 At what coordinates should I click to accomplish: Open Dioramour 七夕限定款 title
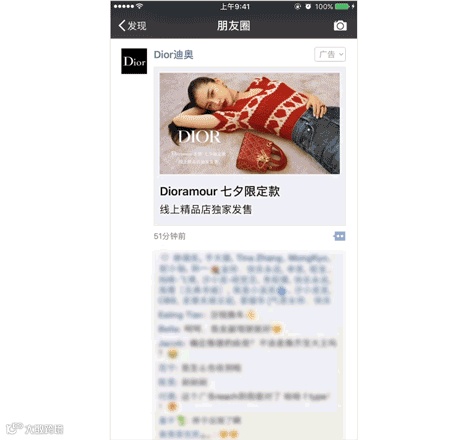tap(220, 191)
